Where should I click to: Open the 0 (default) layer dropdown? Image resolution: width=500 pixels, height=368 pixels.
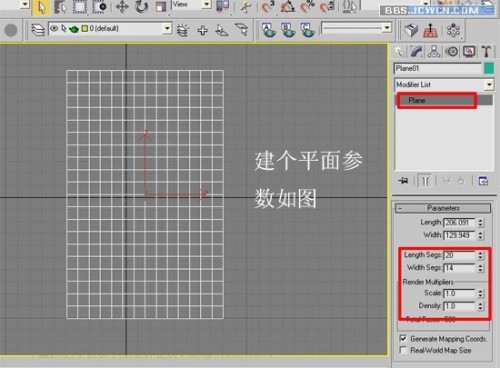click(x=110, y=29)
